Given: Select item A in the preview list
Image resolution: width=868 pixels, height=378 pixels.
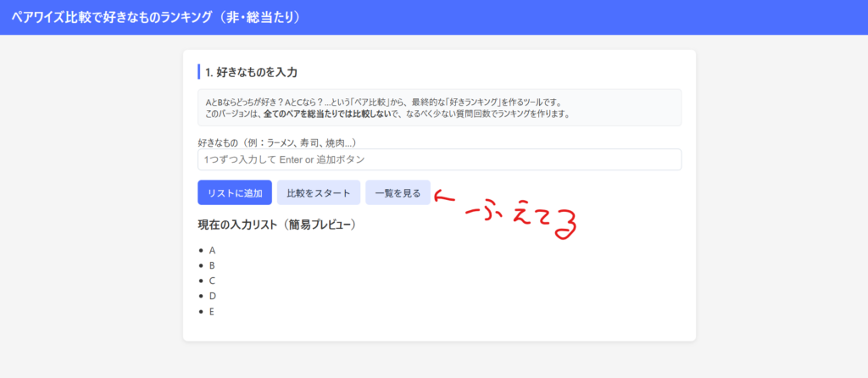Looking at the screenshot, I should [212, 251].
